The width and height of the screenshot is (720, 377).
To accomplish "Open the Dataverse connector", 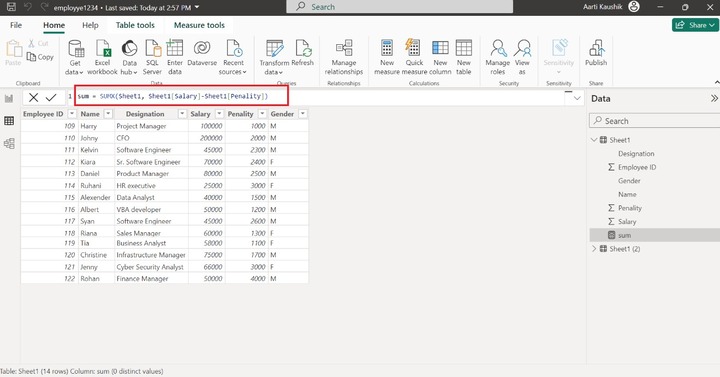I will click(202, 54).
